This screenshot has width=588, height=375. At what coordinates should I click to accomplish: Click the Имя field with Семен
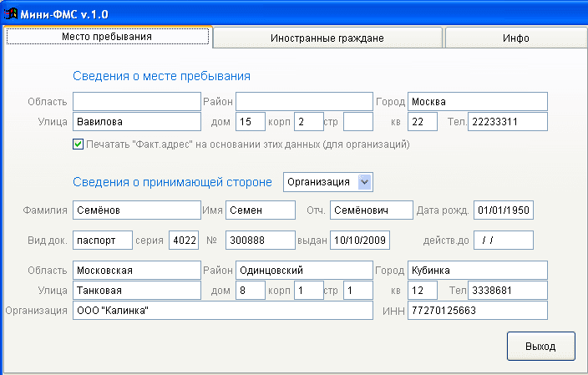(261, 210)
